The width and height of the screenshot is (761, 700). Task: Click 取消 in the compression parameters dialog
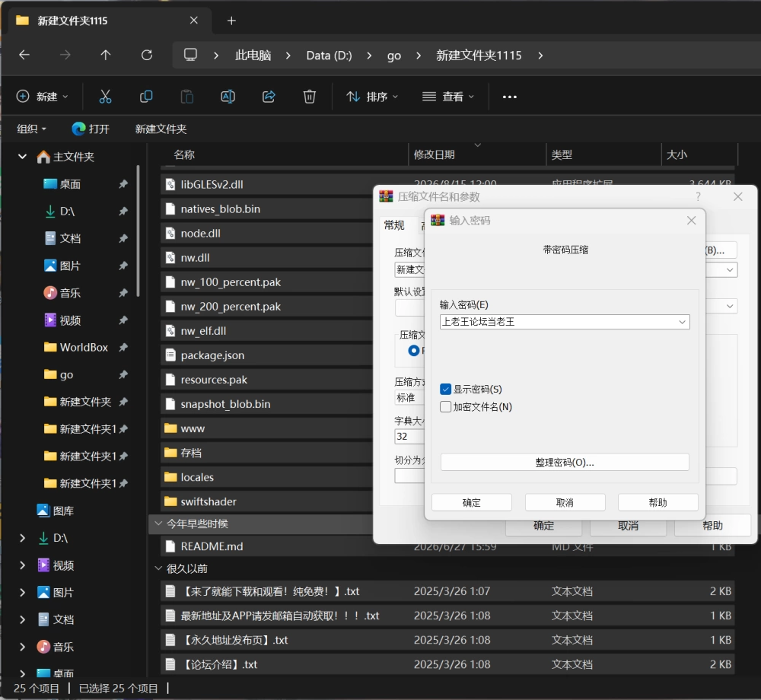[628, 526]
